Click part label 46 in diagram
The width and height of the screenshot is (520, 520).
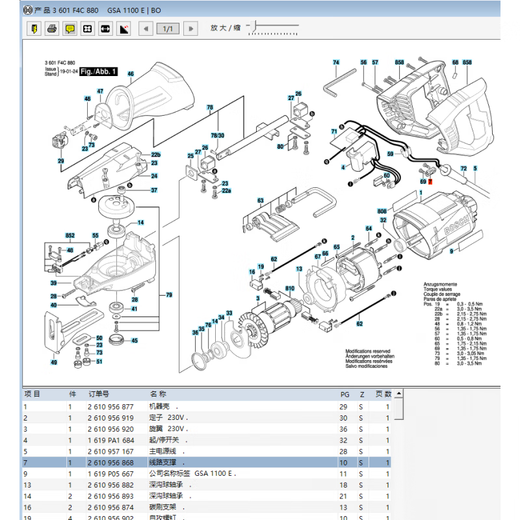131,74
